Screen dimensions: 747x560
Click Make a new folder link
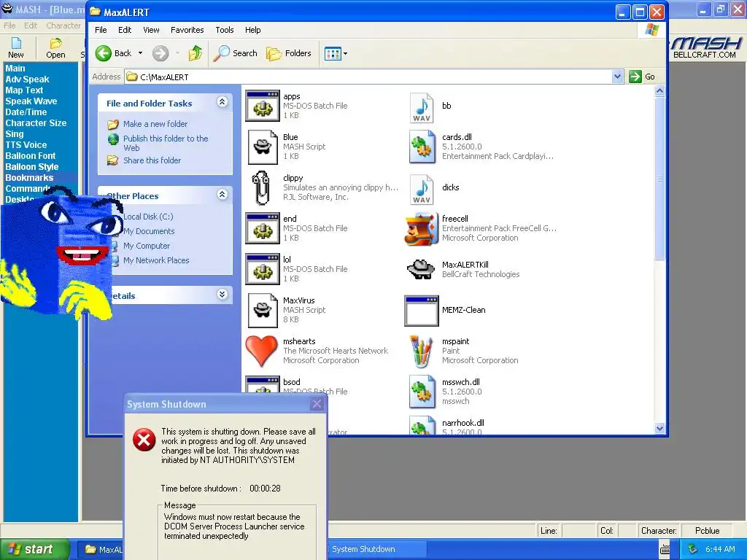[x=155, y=124]
